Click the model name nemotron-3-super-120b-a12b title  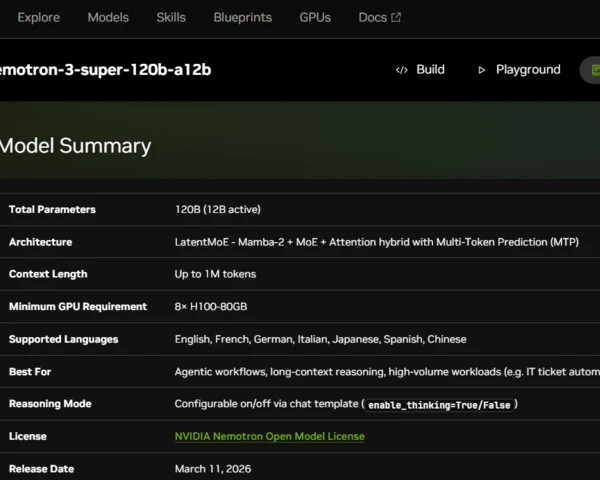[105, 70]
